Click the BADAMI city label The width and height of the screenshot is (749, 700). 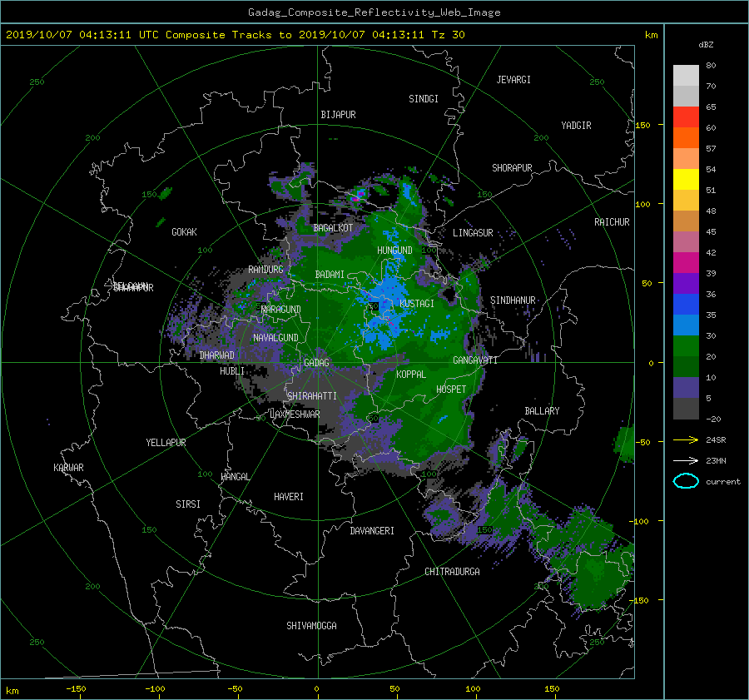330,275
